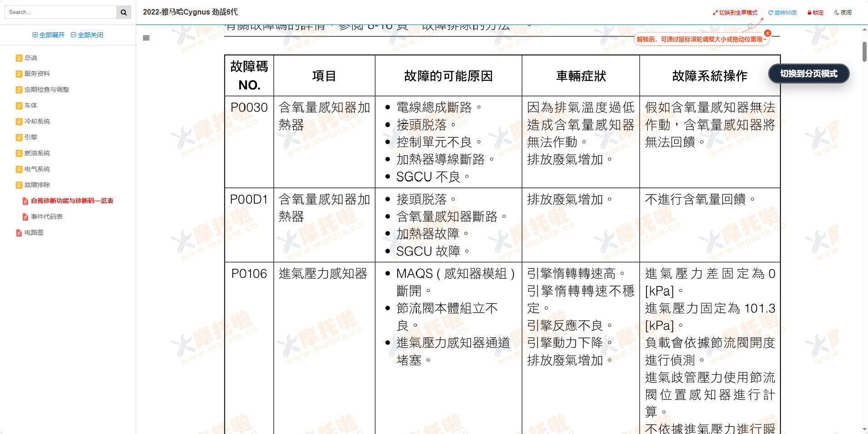The width and height of the screenshot is (868, 434).
Task: Collapse all sections with 全部关闭
Action: click(x=87, y=35)
